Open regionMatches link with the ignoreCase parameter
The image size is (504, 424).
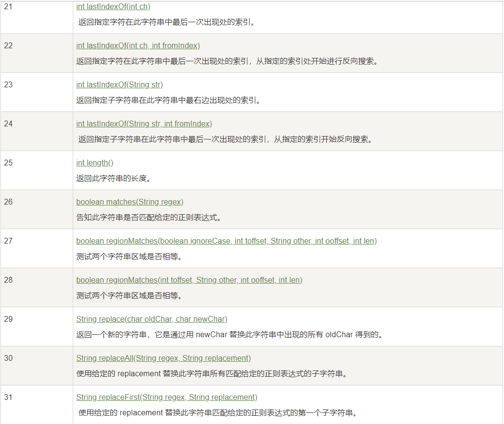226,241
